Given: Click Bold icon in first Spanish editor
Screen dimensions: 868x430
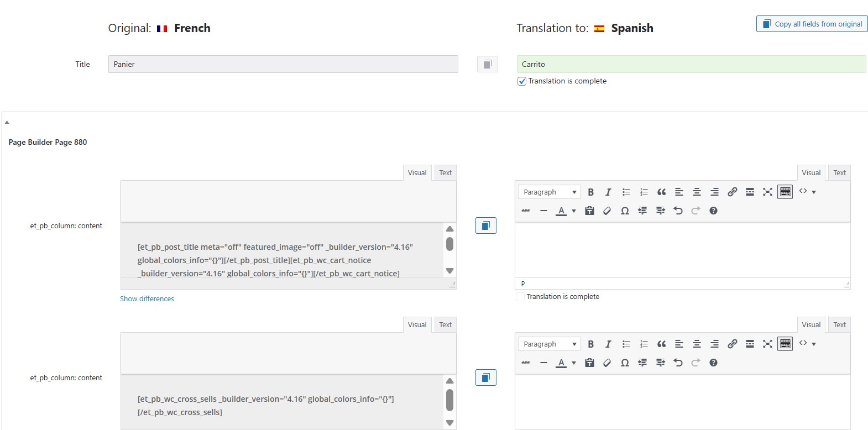Looking at the screenshot, I should tap(590, 192).
